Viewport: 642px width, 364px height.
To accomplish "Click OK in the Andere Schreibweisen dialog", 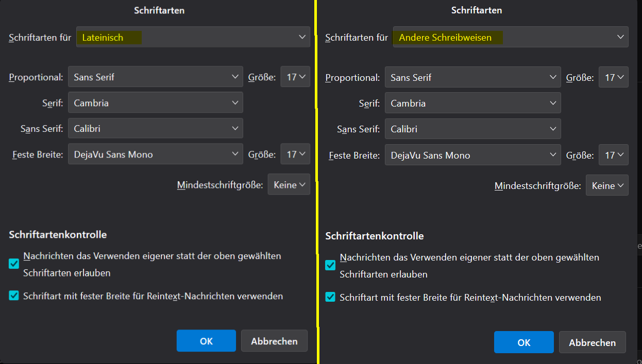I will pos(523,342).
